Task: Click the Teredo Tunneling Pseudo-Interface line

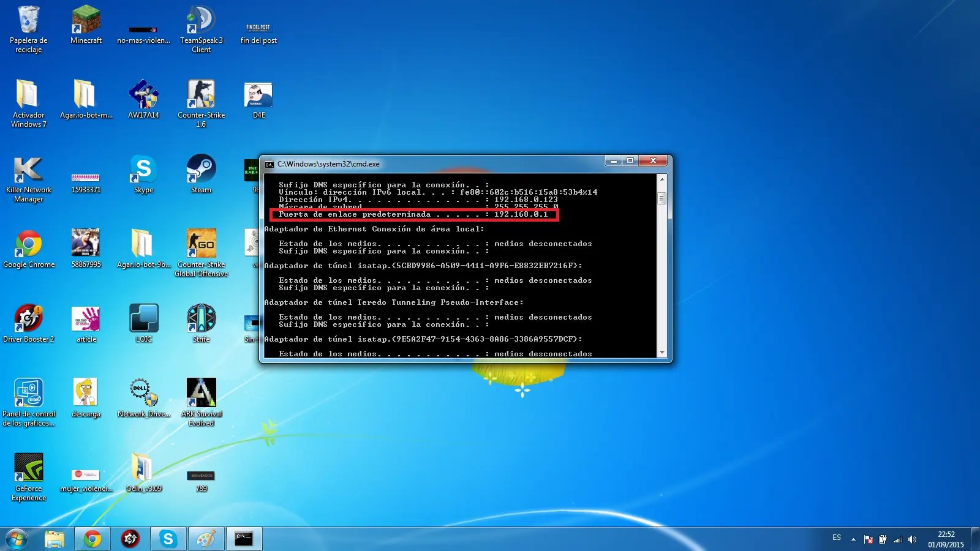Action: pyautogui.click(x=394, y=302)
